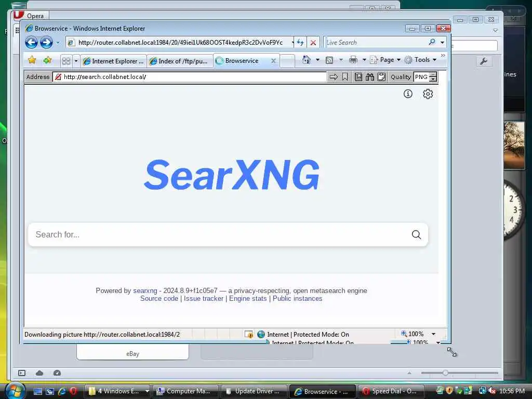This screenshot has height=399, width=532.
Task: Click the IE address bar URL field
Action: tap(180, 43)
